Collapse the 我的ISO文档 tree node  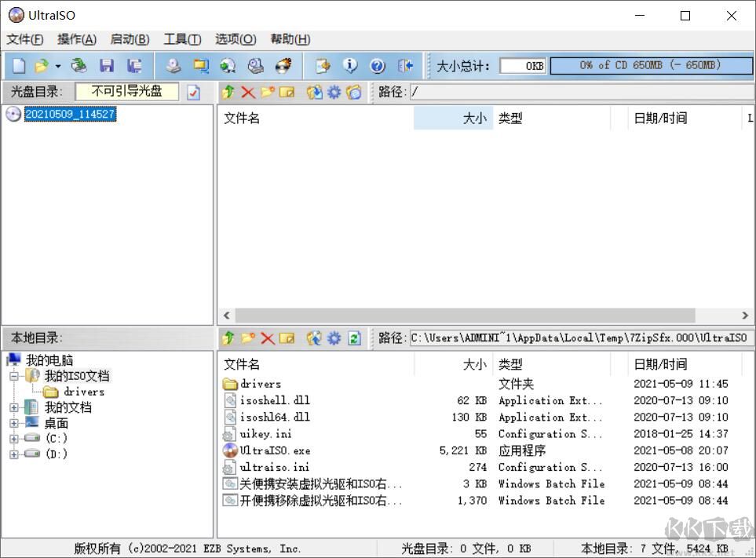coord(13,377)
